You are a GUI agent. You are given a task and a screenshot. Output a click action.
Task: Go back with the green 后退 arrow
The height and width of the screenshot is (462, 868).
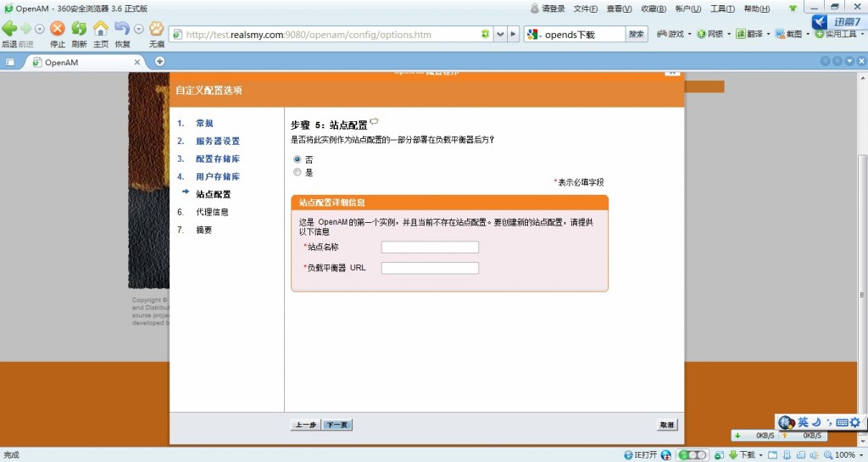(x=9, y=28)
